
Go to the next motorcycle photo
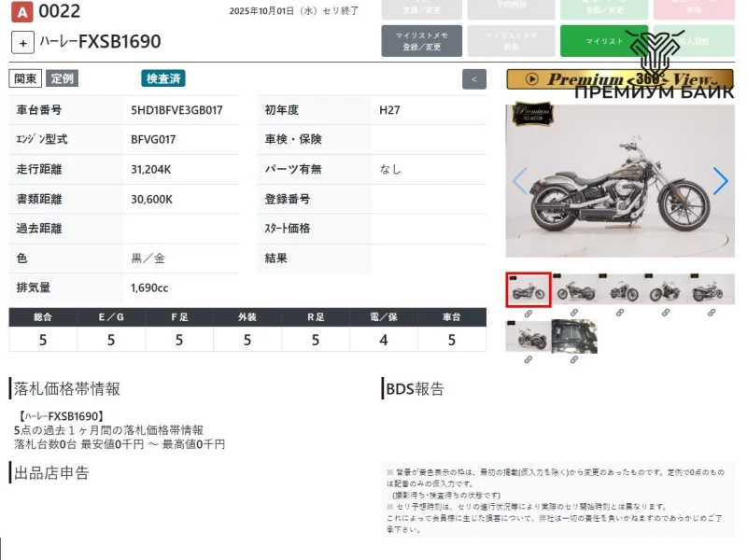pos(720,181)
